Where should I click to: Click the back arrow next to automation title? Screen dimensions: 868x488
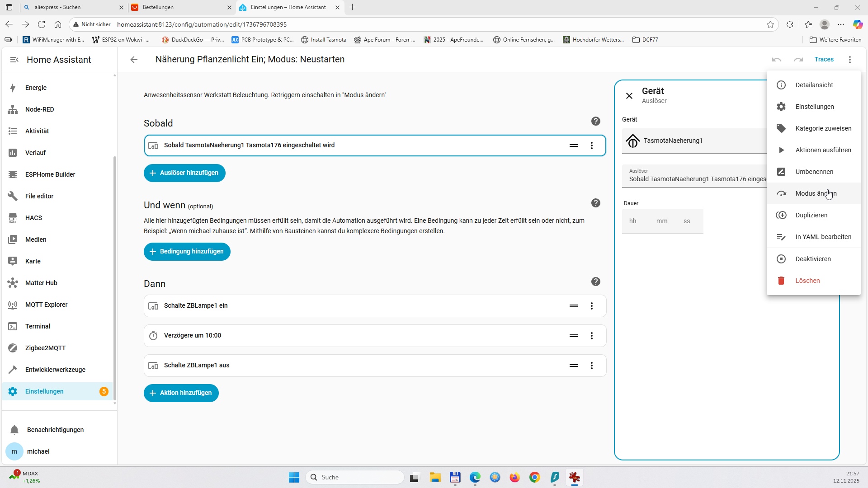point(134,60)
